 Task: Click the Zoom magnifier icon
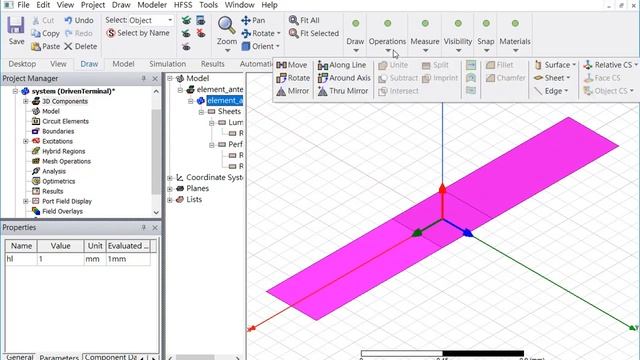(x=226, y=25)
